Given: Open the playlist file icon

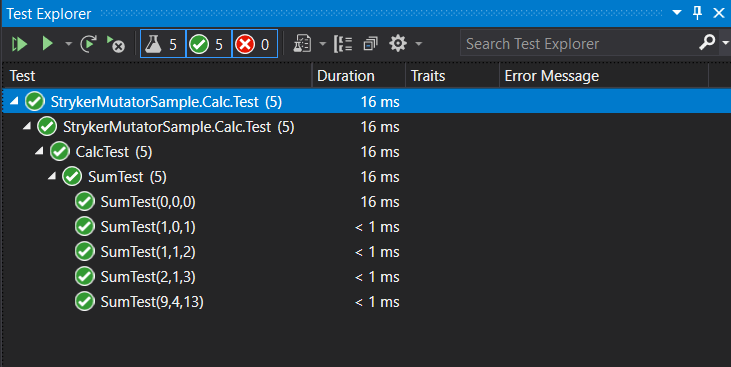Looking at the screenshot, I should [x=302, y=44].
